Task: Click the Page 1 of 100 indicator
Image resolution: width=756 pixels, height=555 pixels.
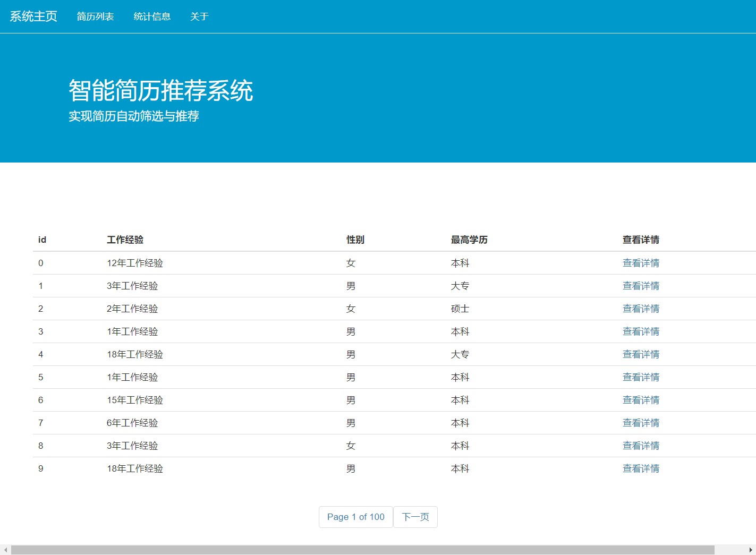Action: coord(355,517)
